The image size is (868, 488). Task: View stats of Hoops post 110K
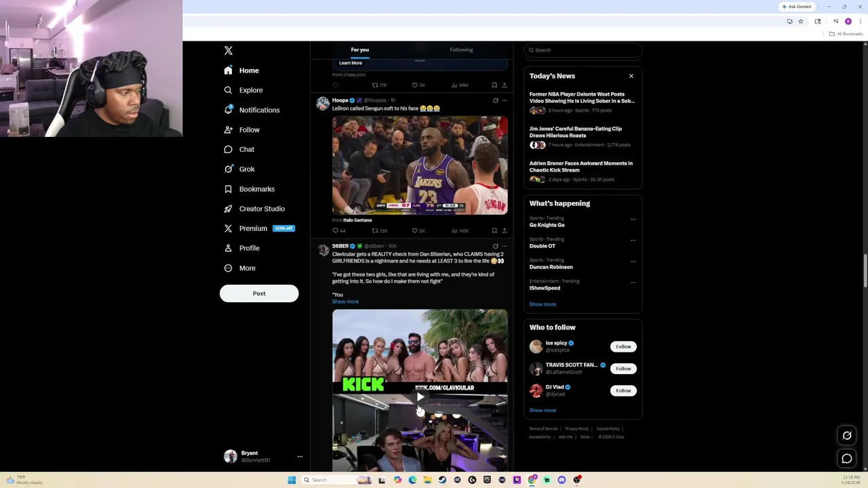(x=460, y=230)
